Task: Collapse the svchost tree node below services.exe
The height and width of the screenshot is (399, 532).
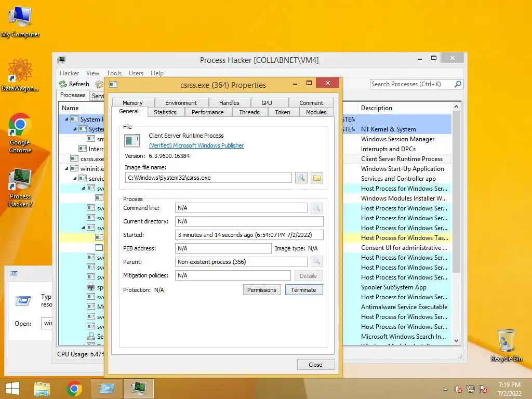Action: click(83, 188)
